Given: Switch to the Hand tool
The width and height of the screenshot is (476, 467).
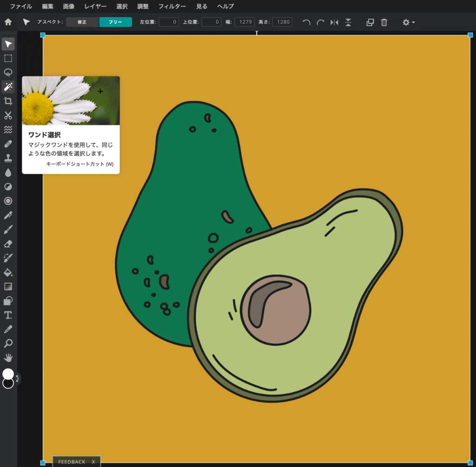Looking at the screenshot, I should point(8,358).
